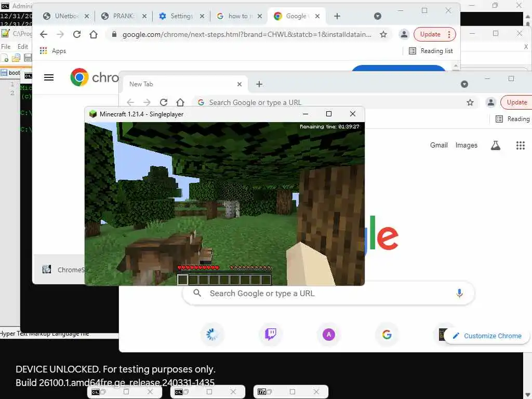The width and height of the screenshot is (532, 399).
Task: Switch to 'how to' Google search tab
Action: click(239, 16)
